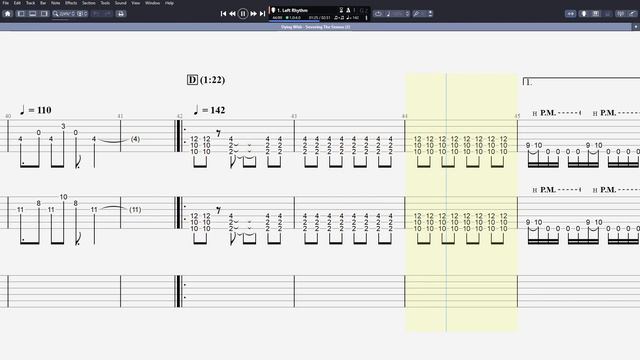Open the tab list arrow at right
Screen dimensions: 640x360
coord(636,27)
